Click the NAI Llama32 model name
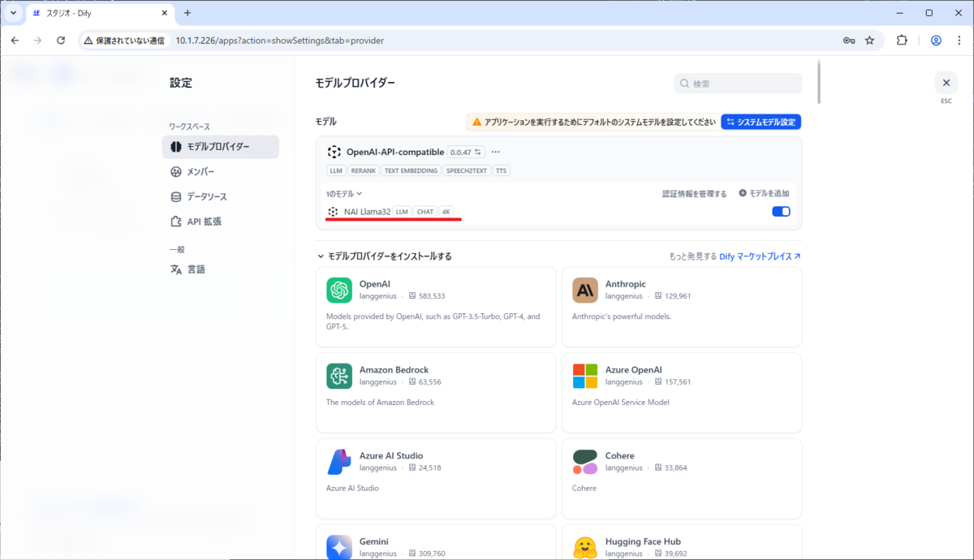974x560 pixels. click(367, 212)
